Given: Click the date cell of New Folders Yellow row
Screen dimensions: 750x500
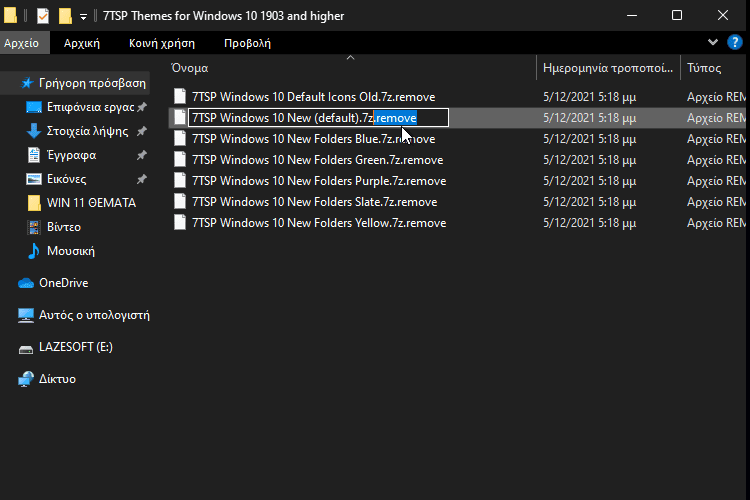Looking at the screenshot, I should (589, 223).
